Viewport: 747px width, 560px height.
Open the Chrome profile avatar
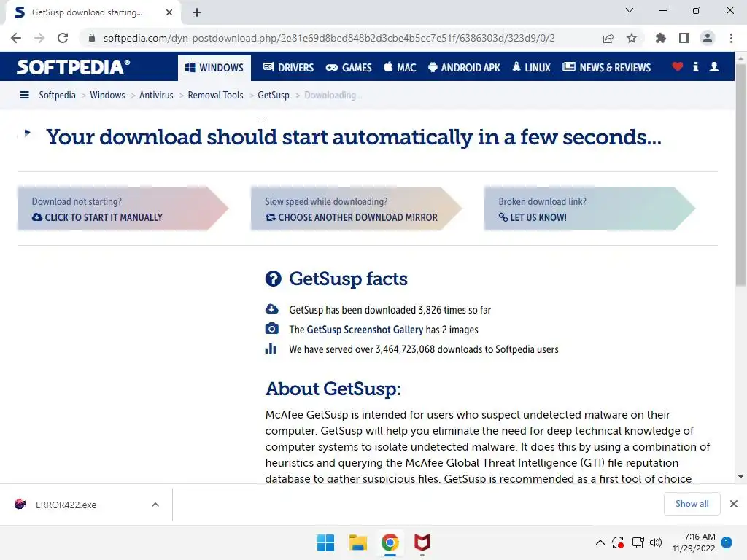point(708,38)
